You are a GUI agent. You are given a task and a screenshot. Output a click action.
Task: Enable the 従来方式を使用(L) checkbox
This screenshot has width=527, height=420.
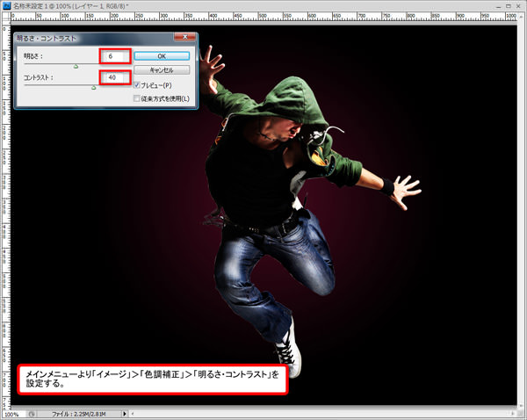[x=137, y=98]
